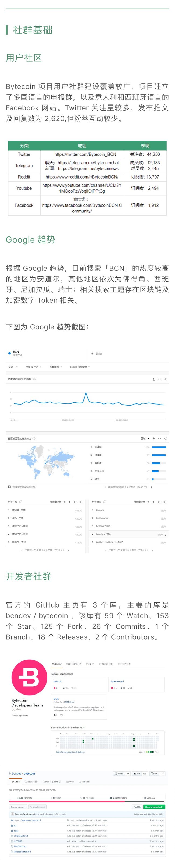Click the share icon in 相关查询 panel

[165, 502]
